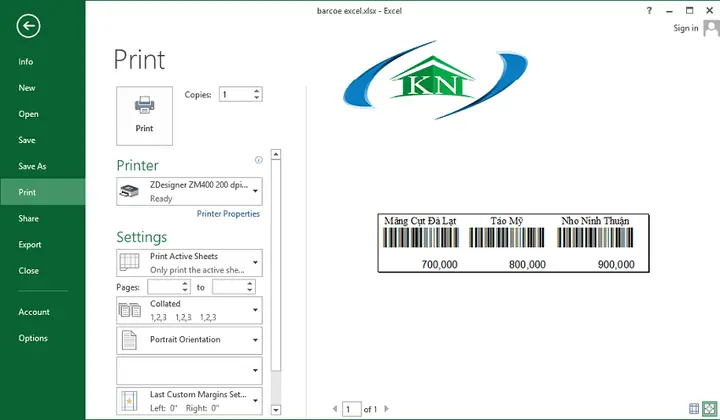The image size is (720, 420).
Task: Toggle Show Margins in preview corner
Action: 694,408
